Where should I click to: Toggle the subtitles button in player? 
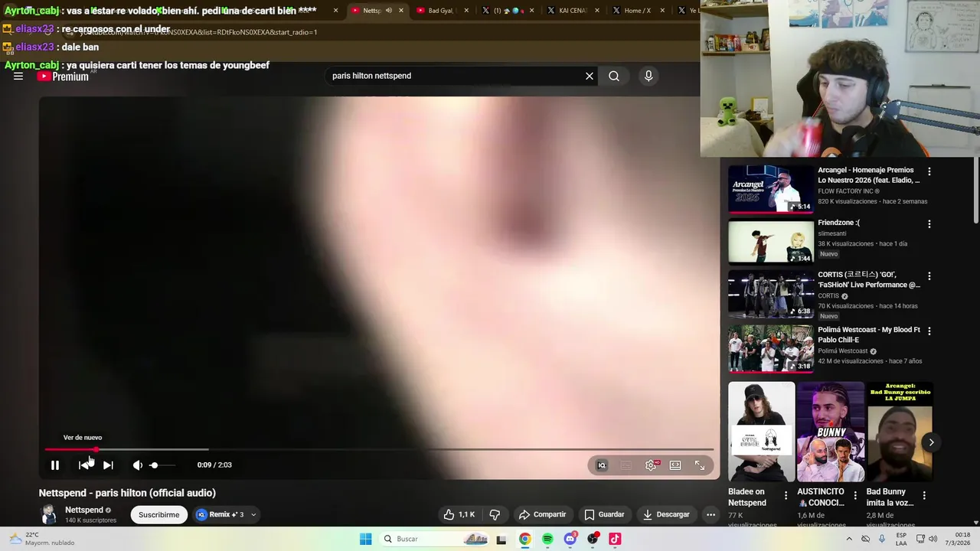coord(626,465)
